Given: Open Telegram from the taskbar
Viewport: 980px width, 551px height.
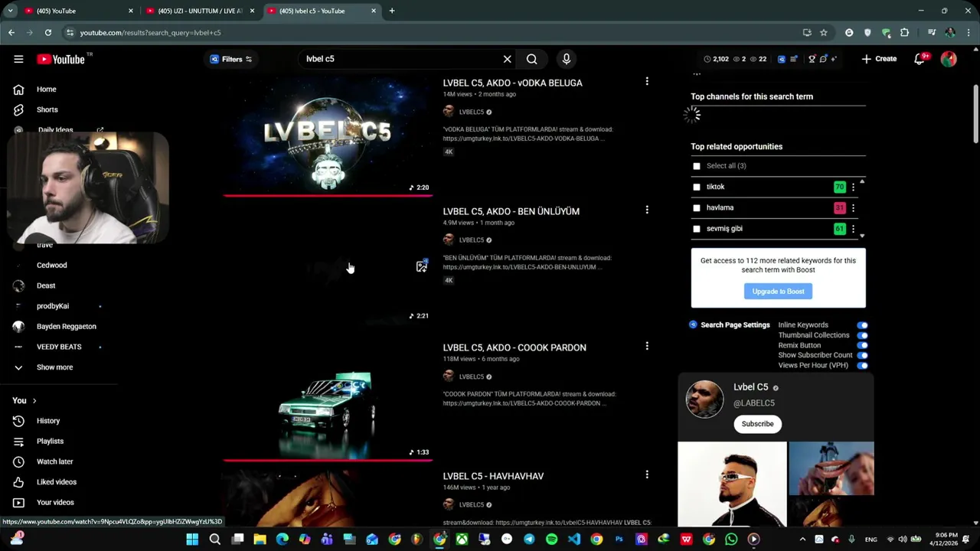Looking at the screenshot, I should tap(529, 540).
